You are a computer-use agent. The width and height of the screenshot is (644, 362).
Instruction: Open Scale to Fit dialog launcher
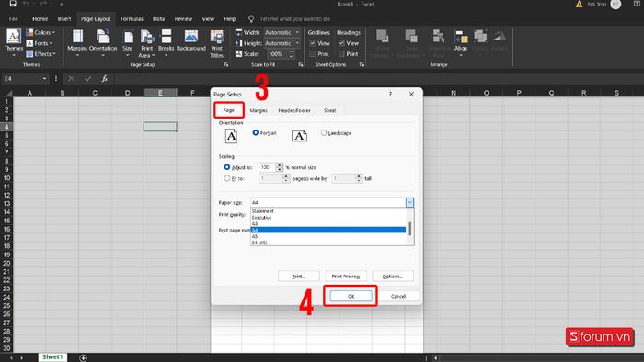click(301, 65)
